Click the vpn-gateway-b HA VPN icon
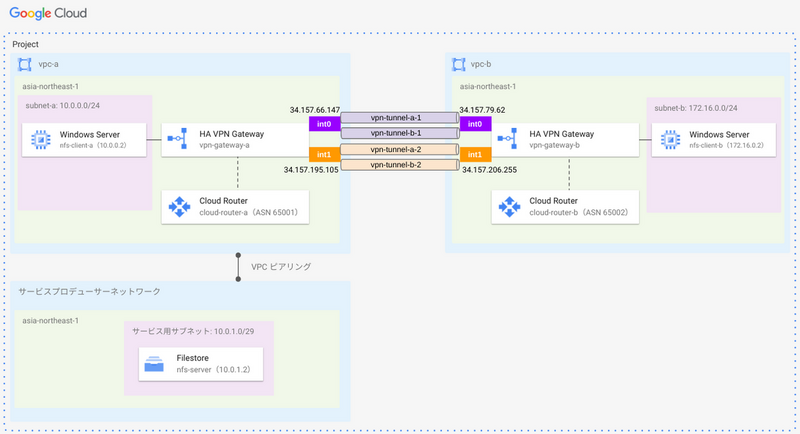The width and height of the screenshot is (800, 434). 508,139
